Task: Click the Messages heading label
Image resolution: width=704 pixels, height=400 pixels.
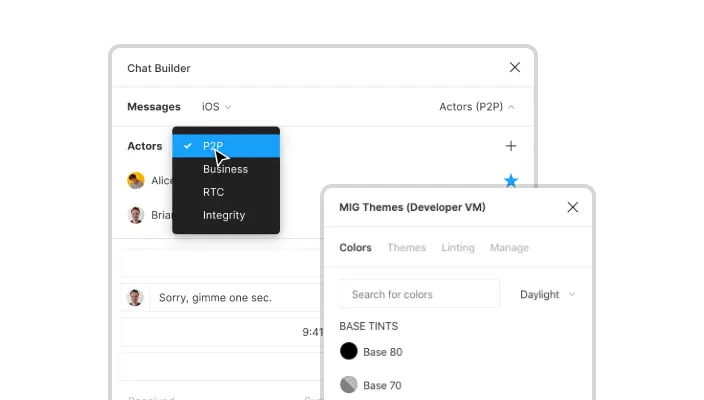Action: [154, 107]
